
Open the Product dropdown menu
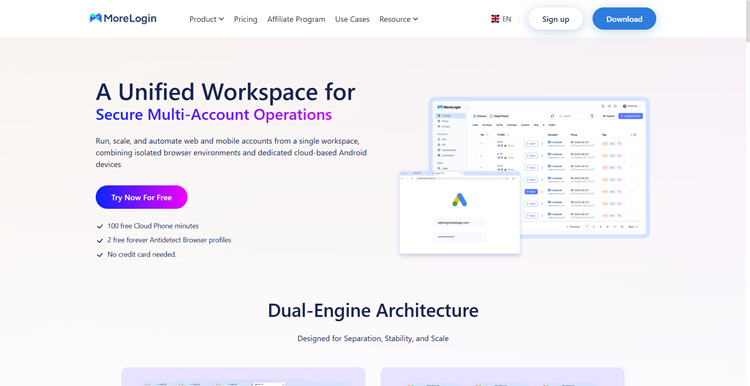207,19
